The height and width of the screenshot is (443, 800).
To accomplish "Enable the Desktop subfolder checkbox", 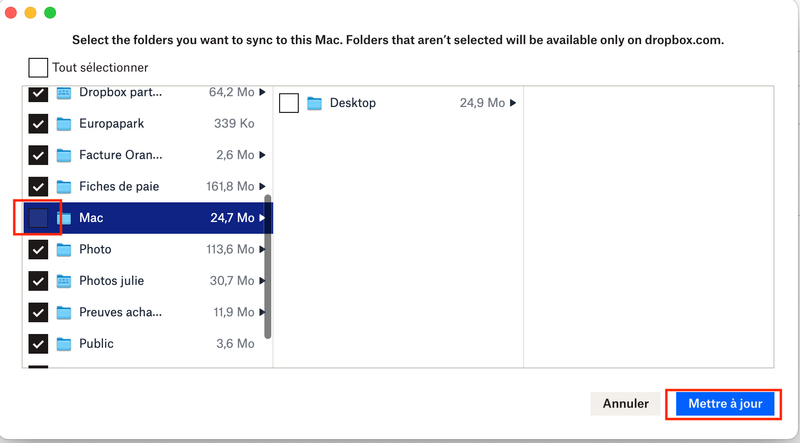I will pos(289,103).
